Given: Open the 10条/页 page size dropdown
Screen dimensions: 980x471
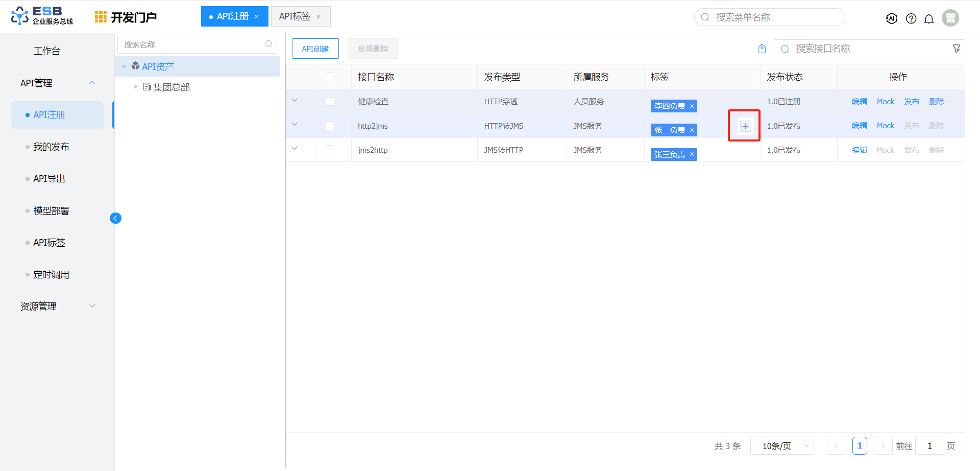Looking at the screenshot, I should (781, 446).
